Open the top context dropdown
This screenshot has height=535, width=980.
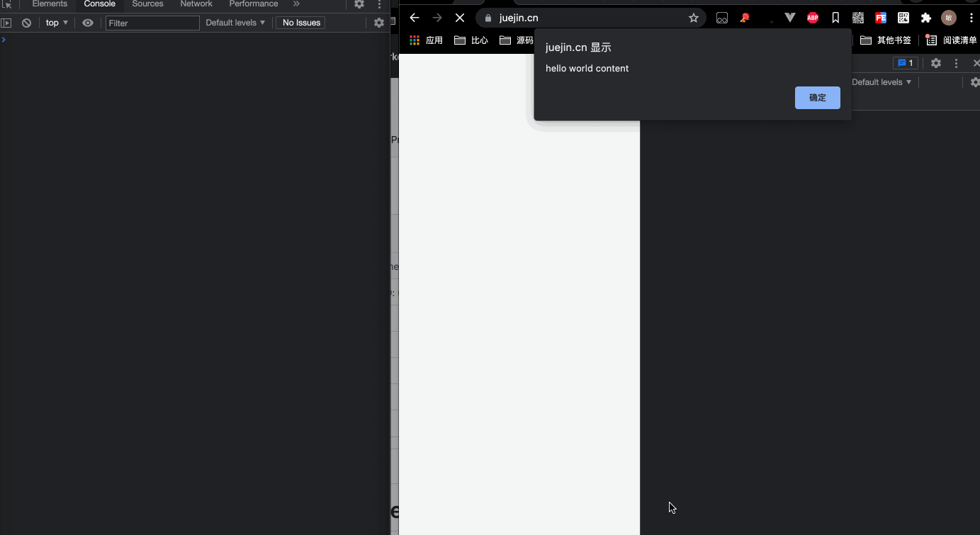tap(57, 23)
